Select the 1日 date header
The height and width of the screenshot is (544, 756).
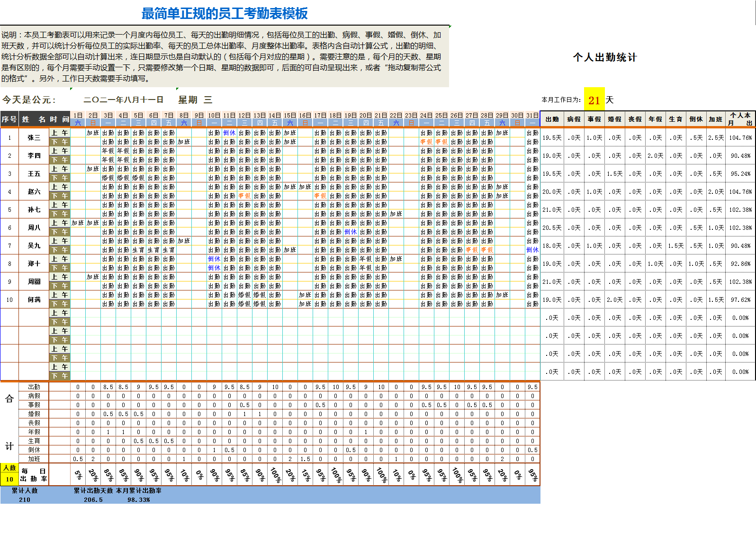78,115
